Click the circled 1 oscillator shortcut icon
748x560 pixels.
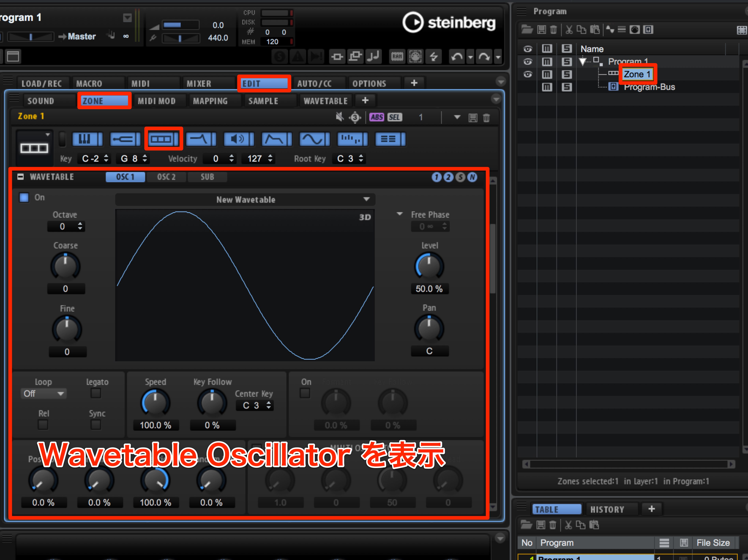(437, 177)
